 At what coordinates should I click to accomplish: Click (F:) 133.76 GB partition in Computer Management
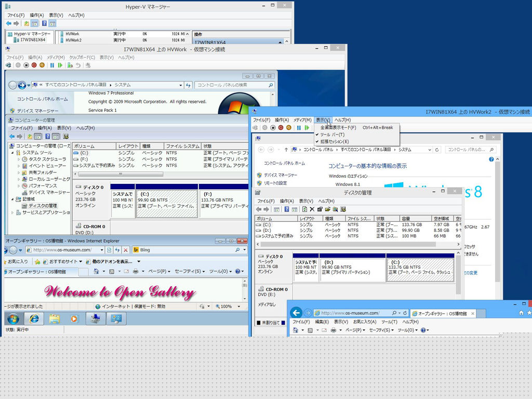[224, 204]
